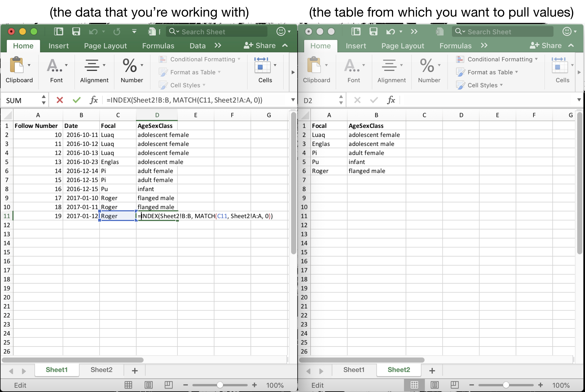Click feedback smiley icon in right window
The width and height of the screenshot is (585, 392).
tap(567, 32)
